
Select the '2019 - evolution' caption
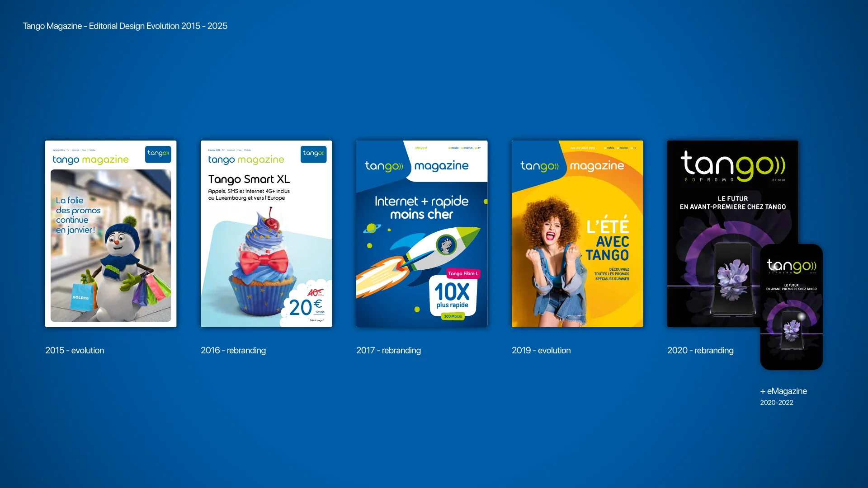pyautogui.click(x=541, y=351)
